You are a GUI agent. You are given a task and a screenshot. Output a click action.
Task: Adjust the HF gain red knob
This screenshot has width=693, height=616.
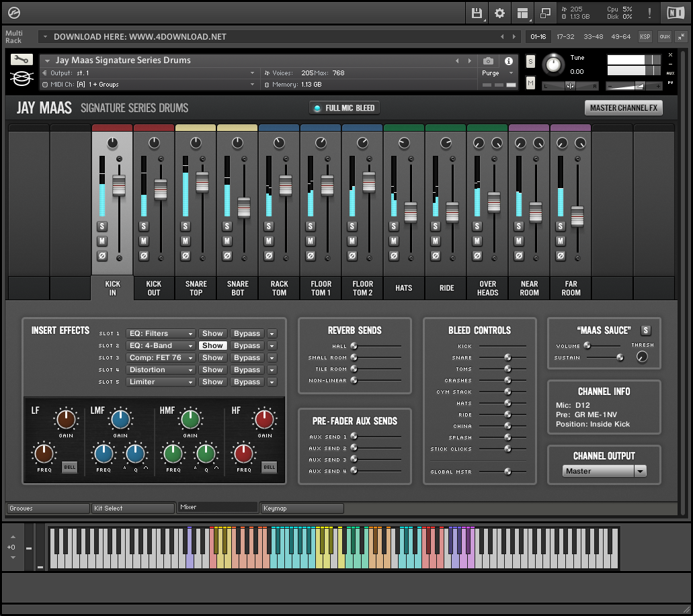(x=264, y=419)
